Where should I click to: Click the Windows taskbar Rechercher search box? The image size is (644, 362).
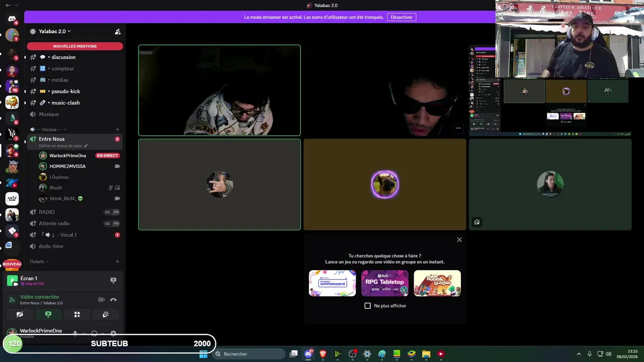pos(249,354)
